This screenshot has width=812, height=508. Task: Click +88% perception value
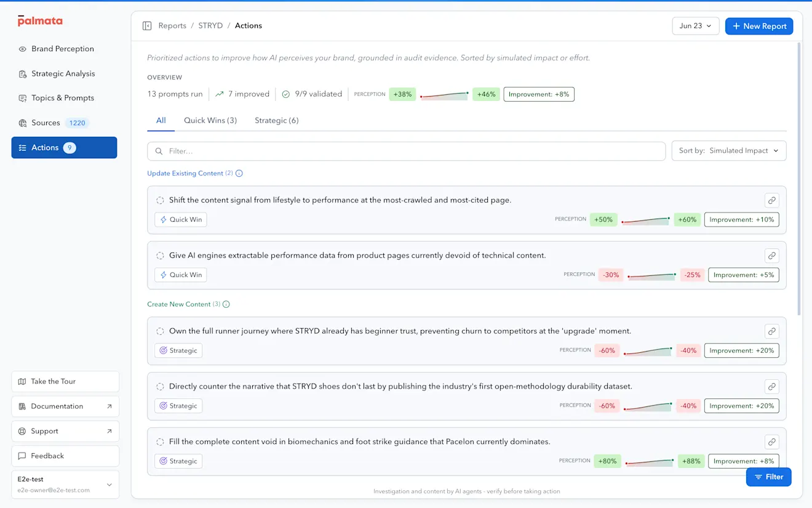(x=691, y=461)
